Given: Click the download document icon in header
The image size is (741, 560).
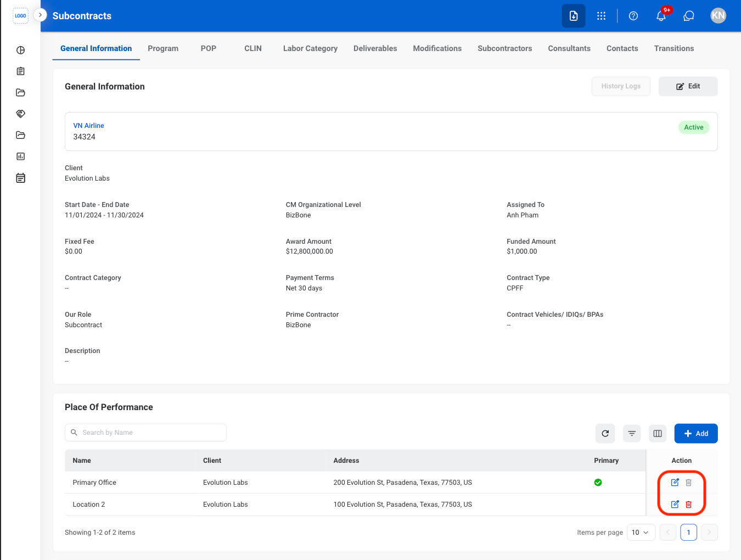Looking at the screenshot, I should tap(574, 16).
